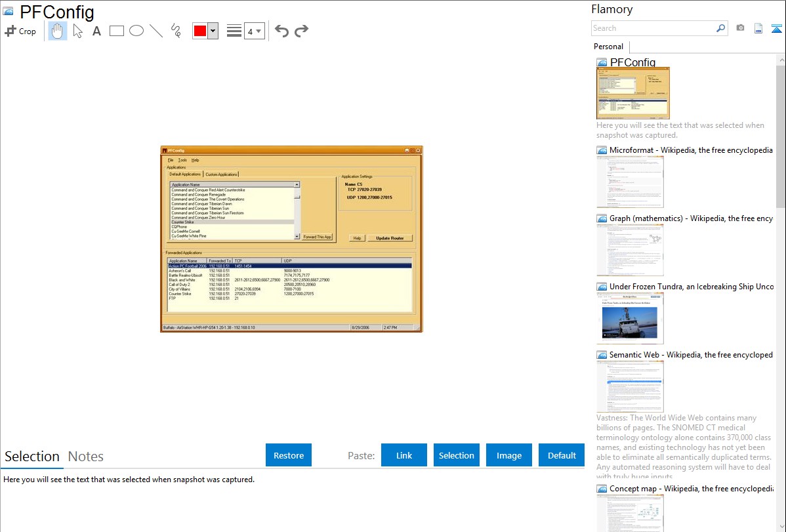Screen dimensions: 786x532
Task: Click the red color swatch
Action: [x=200, y=31]
